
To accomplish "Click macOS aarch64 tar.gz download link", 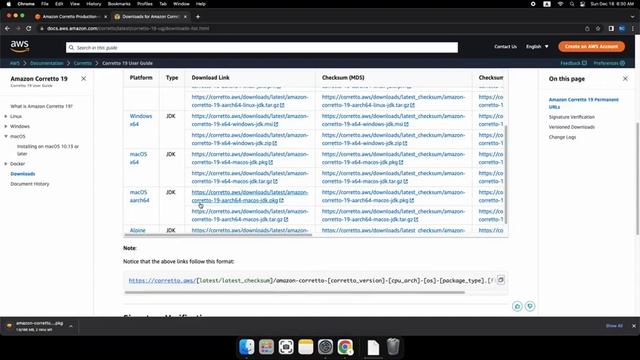I will 249,216.
